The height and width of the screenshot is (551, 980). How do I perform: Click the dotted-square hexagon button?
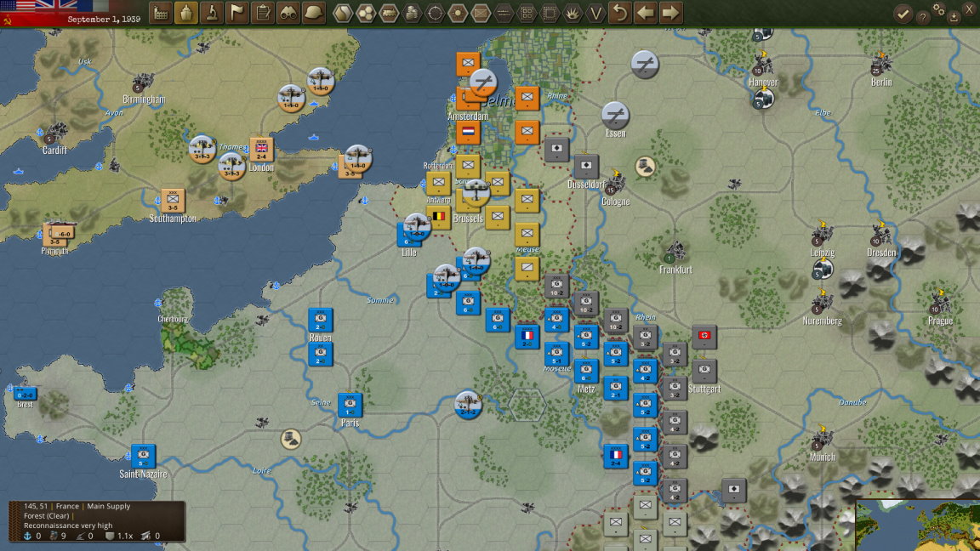pos(550,13)
